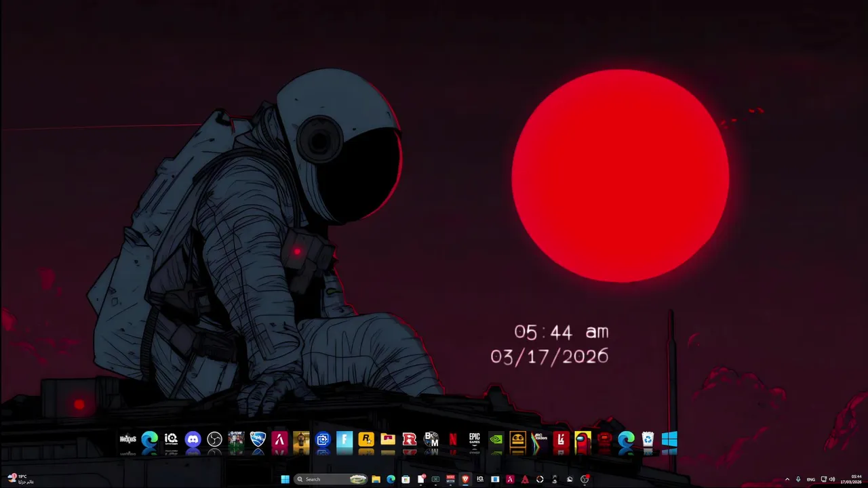Launch Discord from the dock
Viewport: 868px width, 488px height.
tap(193, 440)
